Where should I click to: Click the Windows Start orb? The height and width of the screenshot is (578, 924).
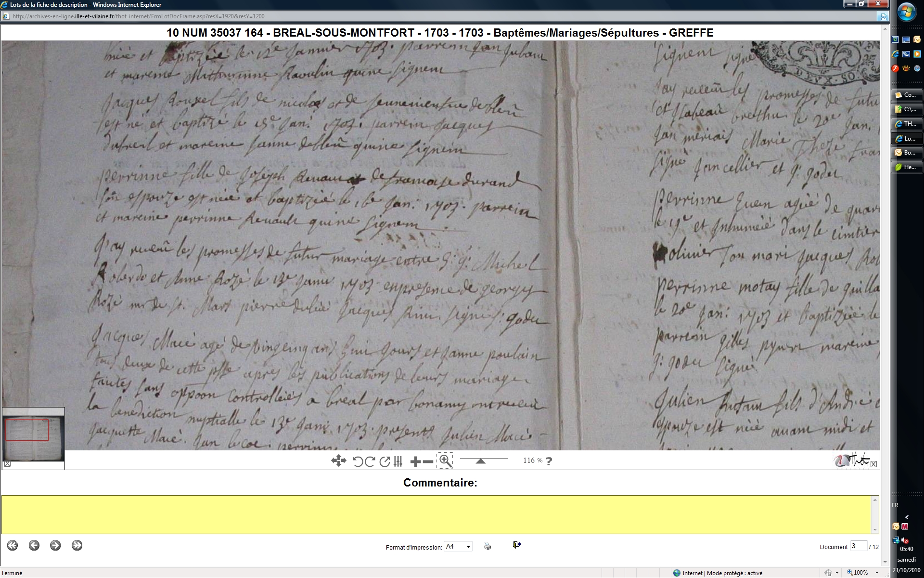(x=907, y=13)
